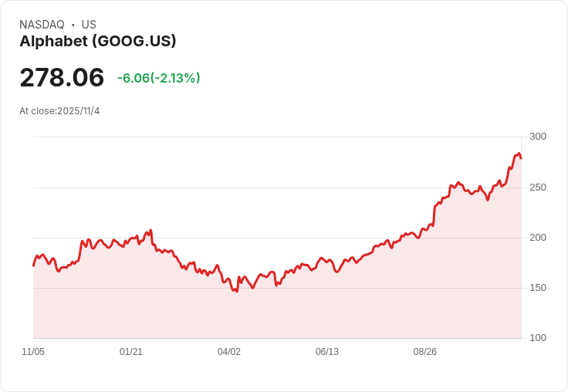The height and width of the screenshot is (392, 568).
Task: Click the dot separator between NASDAQ and US
Action: (x=73, y=25)
